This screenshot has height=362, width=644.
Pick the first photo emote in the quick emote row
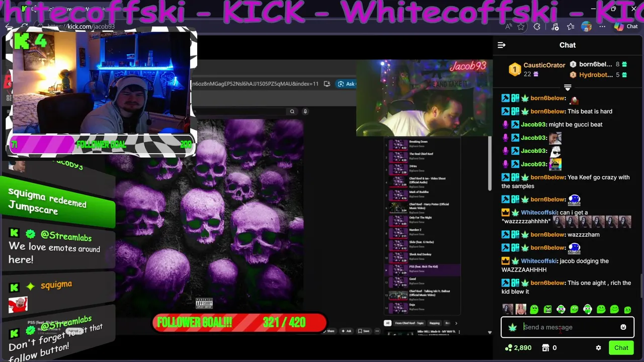507,310
